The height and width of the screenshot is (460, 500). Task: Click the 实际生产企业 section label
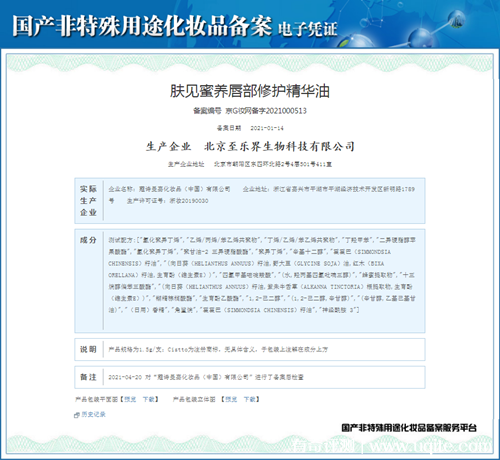88,201
